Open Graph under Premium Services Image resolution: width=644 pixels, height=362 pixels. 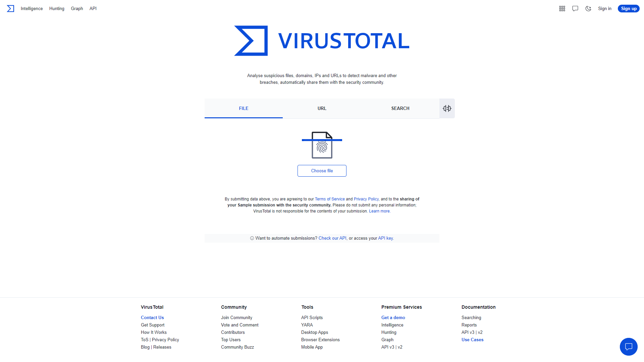point(387,340)
